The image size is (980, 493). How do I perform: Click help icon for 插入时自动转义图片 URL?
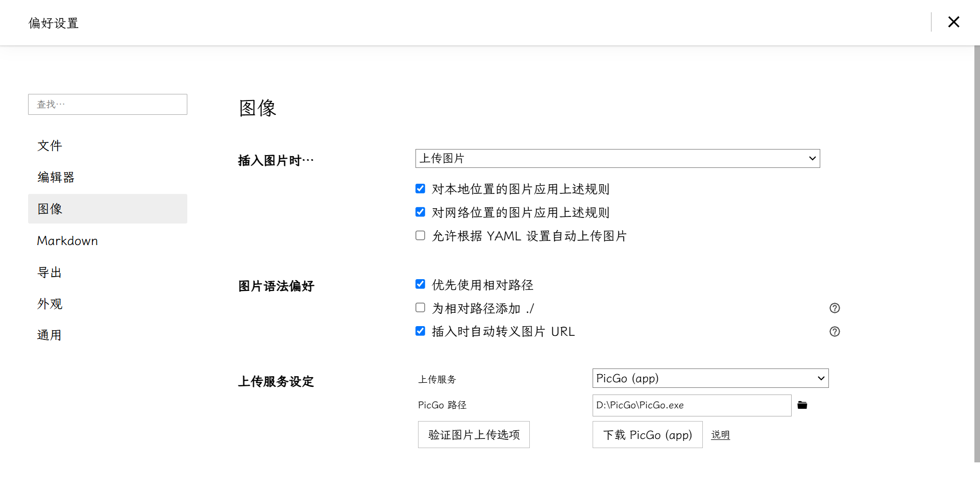(x=835, y=332)
